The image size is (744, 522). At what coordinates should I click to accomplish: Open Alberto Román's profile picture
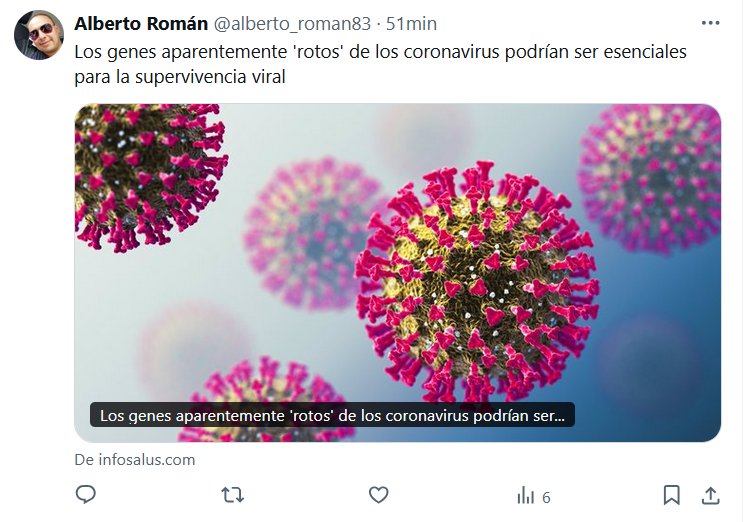click(39, 35)
